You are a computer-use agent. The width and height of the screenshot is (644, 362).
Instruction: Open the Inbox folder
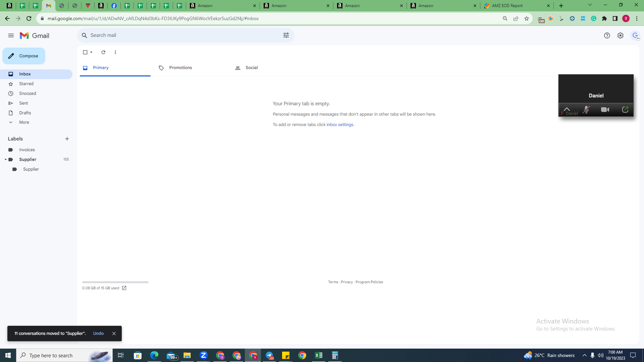36,74
